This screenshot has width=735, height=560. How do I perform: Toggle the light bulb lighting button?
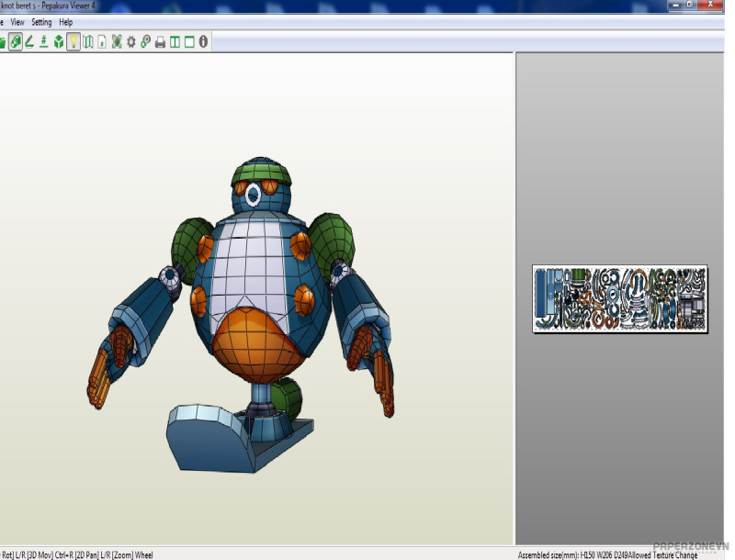click(x=73, y=42)
